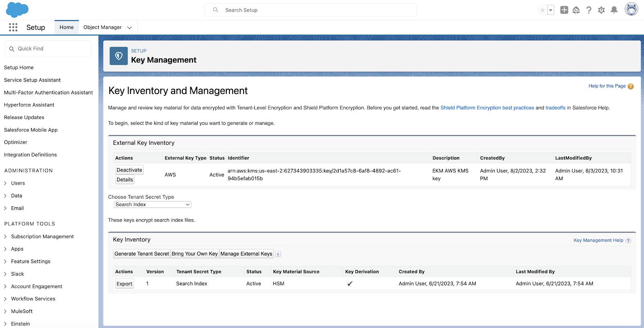Switch to the Home tab
This screenshot has width=644, height=328.
click(66, 27)
